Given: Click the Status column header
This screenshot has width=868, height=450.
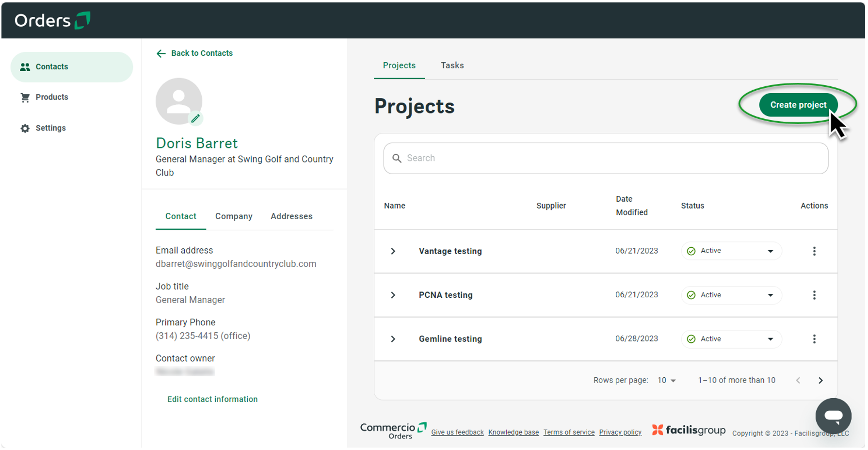Looking at the screenshot, I should (692, 206).
